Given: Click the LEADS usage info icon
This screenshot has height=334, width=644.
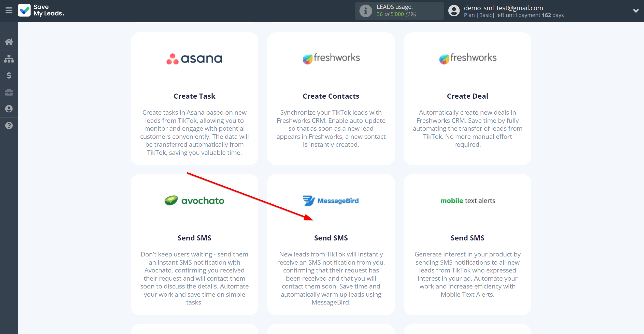Looking at the screenshot, I should pos(366,11).
